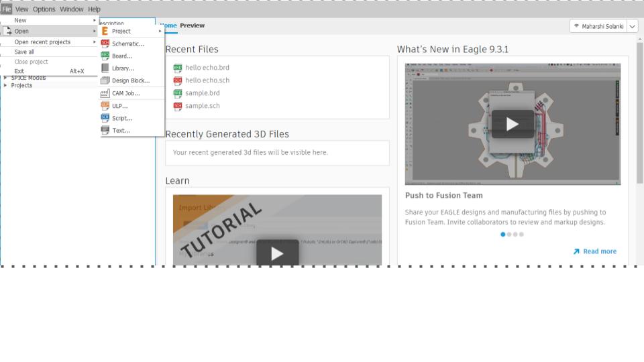Screen dimensions: 644x362
Task: Play the What's New video
Action: click(513, 124)
